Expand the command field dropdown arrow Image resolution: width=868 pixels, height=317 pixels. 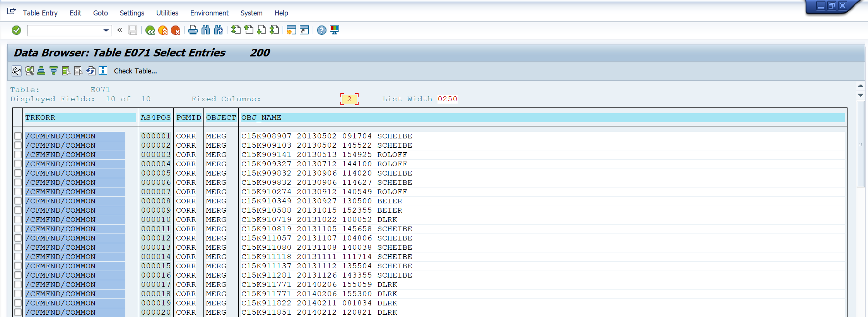(106, 30)
